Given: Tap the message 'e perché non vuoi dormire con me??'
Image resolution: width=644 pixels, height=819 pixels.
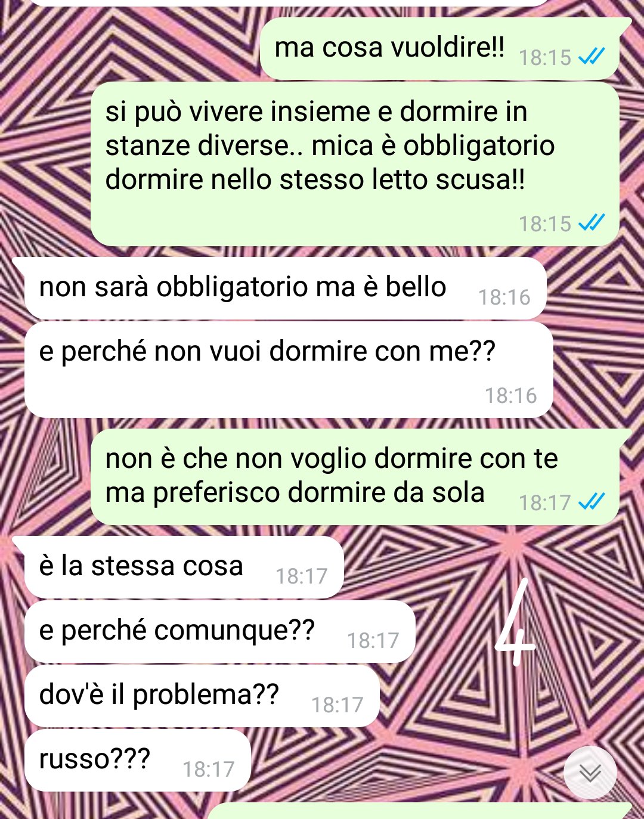Looking at the screenshot, I should (x=289, y=370).
